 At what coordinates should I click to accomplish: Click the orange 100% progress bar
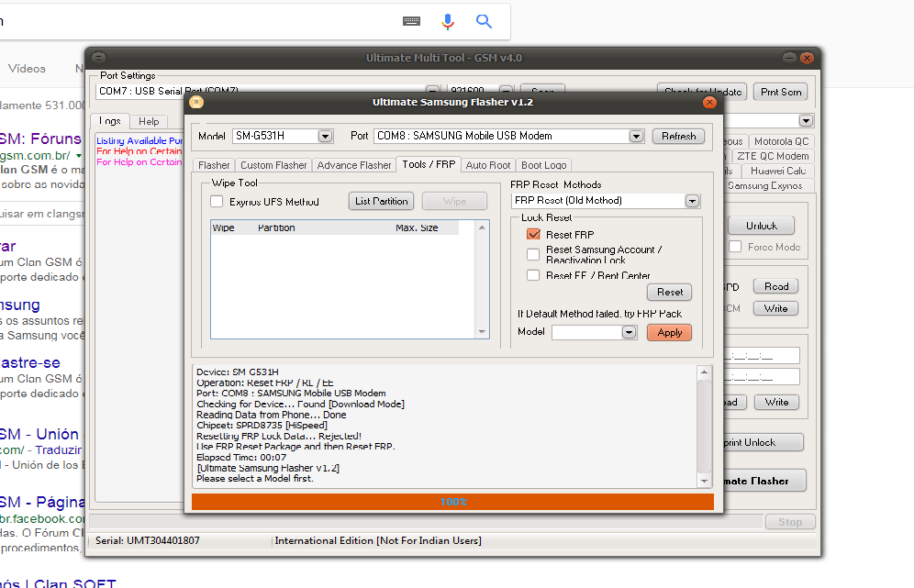(x=453, y=502)
